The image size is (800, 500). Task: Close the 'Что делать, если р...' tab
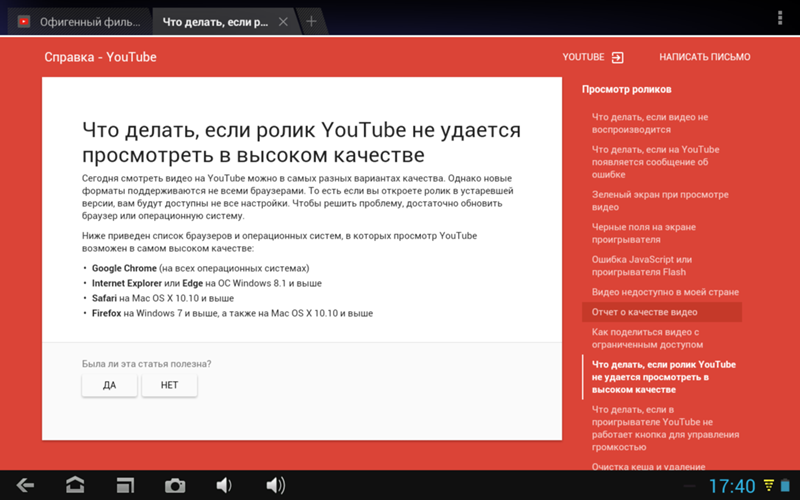click(x=283, y=21)
